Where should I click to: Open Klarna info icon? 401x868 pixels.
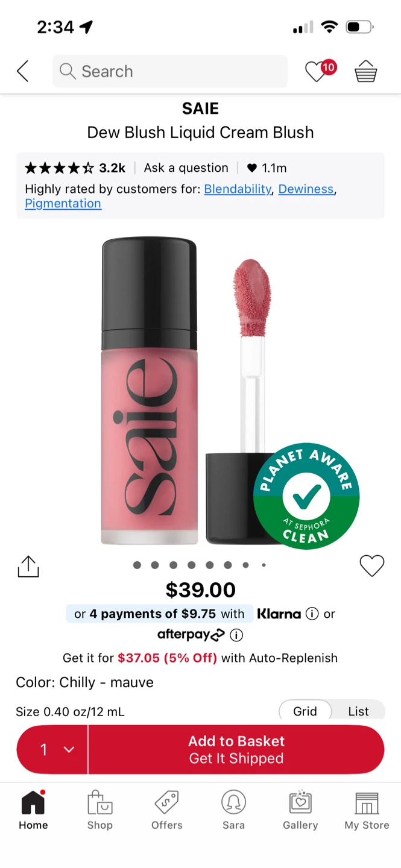pyautogui.click(x=312, y=614)
